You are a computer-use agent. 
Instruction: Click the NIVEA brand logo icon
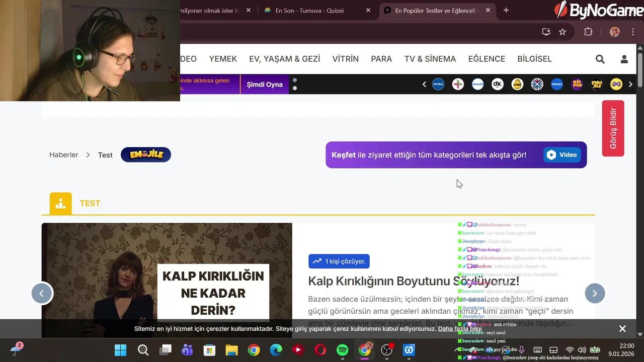(x=438, y=84)
